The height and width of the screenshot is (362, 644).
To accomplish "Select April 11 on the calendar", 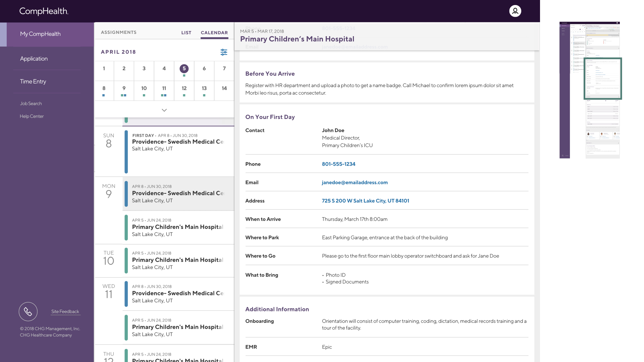I will [164, 90].
